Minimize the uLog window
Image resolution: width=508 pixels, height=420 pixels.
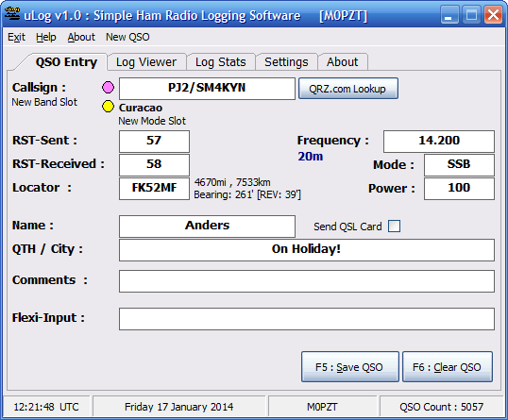click(449, 14)
